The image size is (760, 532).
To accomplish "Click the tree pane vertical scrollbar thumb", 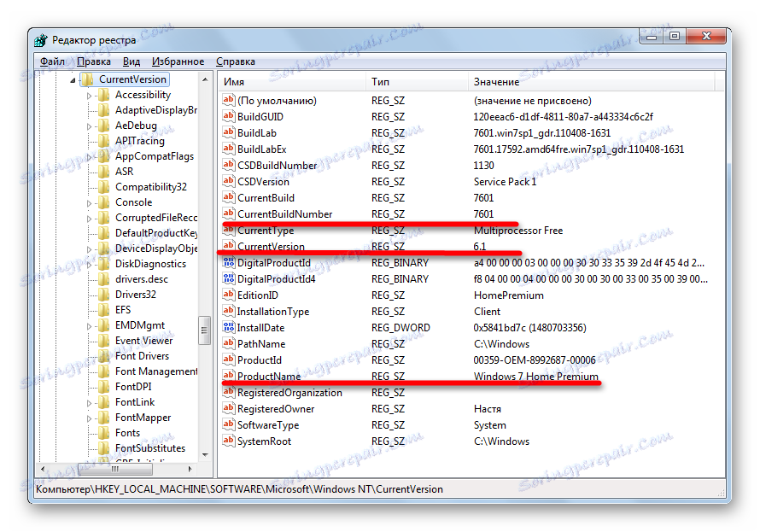I will tap(205, 330).
